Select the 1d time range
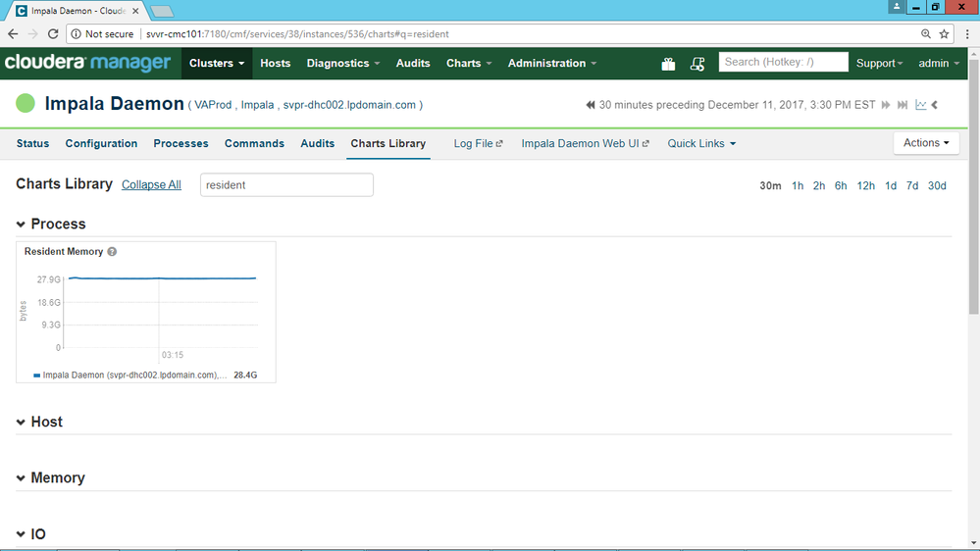Screen dimensions: 980x551 (891, 185)
